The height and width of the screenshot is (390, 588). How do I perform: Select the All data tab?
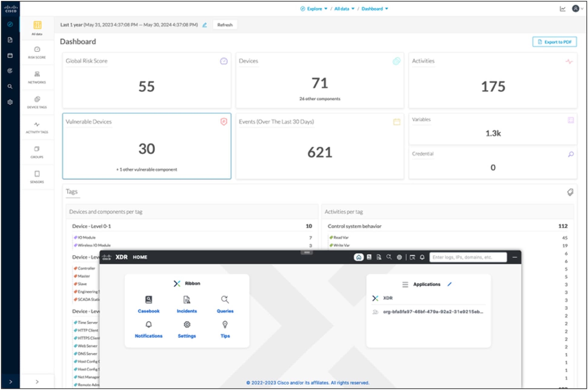point(37,28)
